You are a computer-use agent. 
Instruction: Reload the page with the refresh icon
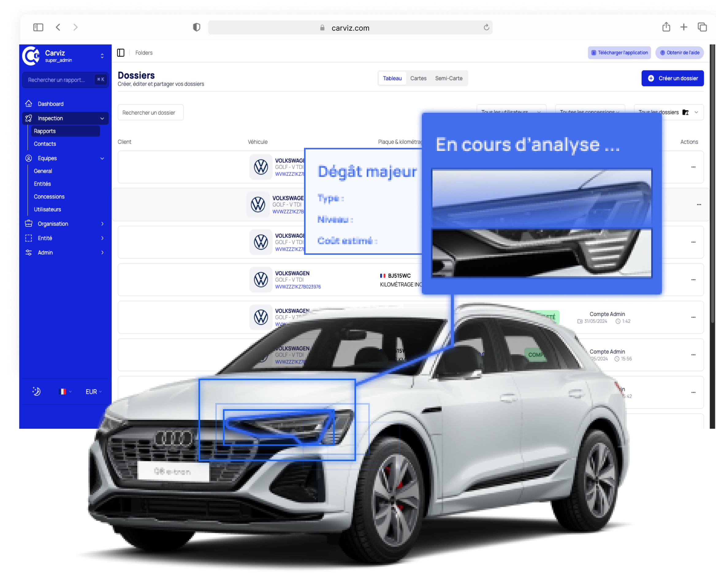coord(486,28)
